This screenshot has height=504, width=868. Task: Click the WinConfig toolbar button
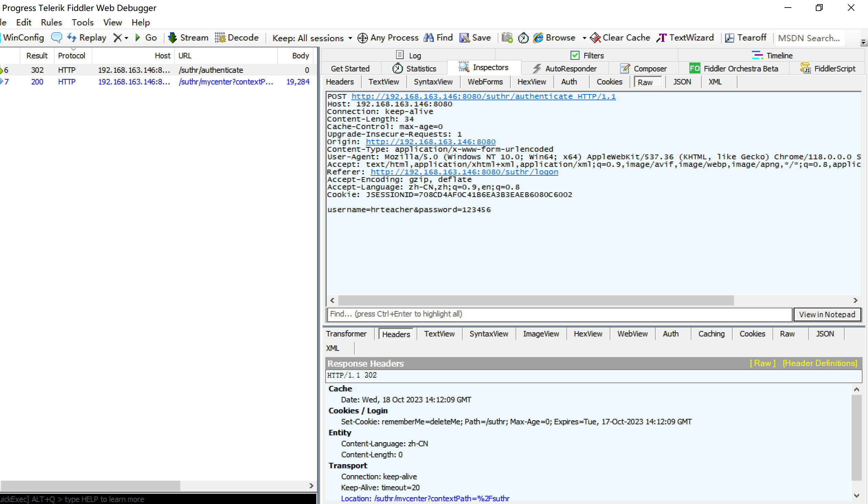pyautogui.click(x=23, y=37)
